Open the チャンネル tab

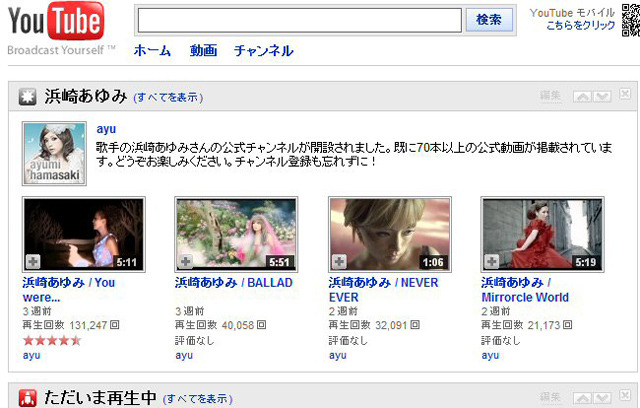click(264, 51)
